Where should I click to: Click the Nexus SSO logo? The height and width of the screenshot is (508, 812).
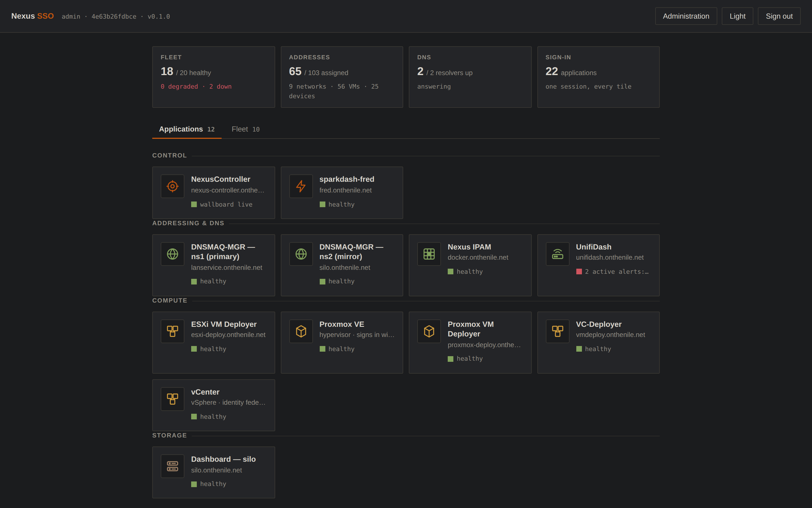(x=32, y=16)
